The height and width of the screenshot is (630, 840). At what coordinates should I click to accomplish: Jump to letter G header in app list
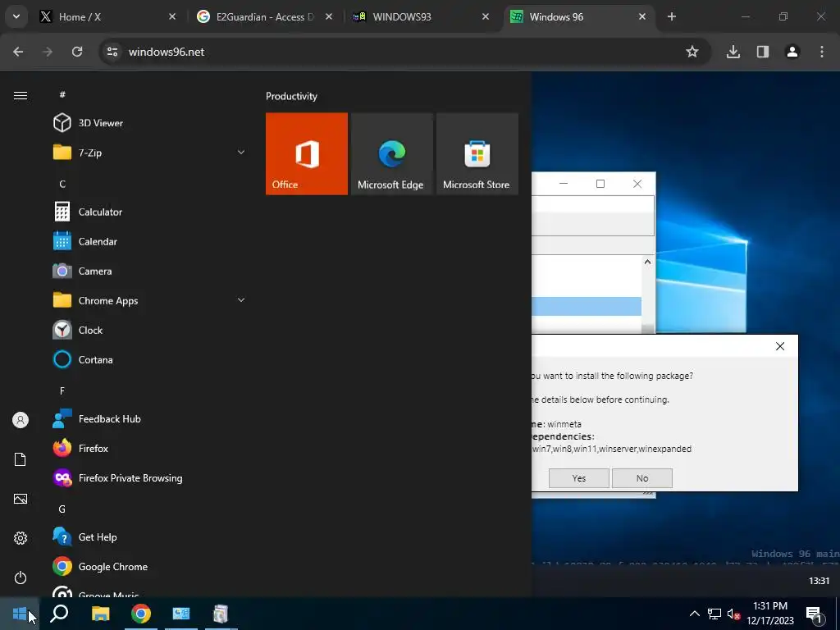[62, 509]
